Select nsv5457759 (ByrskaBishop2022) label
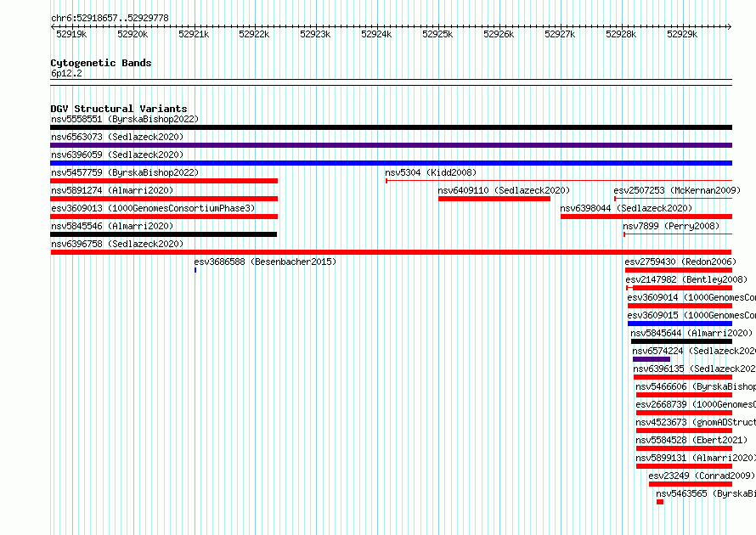The image size is (756, 535). pyautogui.click(x=125, y=172)
